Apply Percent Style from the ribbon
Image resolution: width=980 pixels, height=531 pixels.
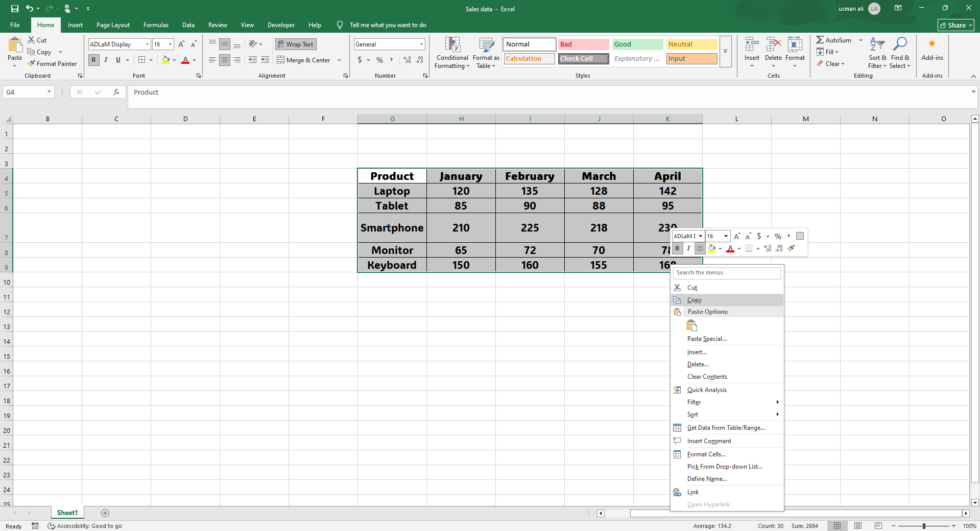[x=379, y=60]
